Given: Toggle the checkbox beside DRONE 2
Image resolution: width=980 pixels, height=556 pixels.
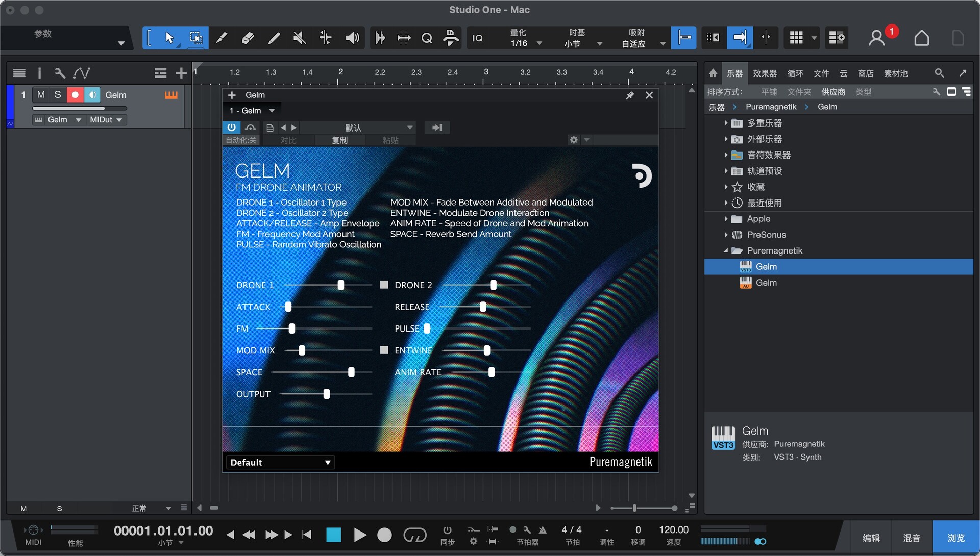Looking at the screenshot, I should point(384,285).
